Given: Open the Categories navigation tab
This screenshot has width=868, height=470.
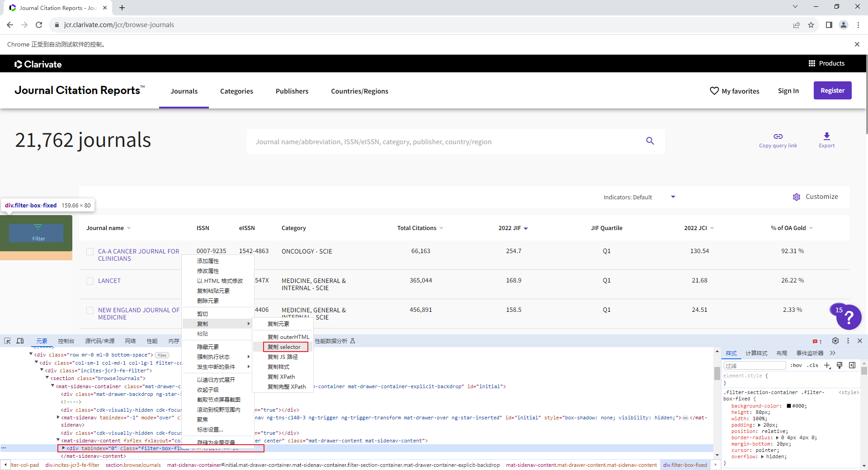Looking at the screenshot, I should 236,91.
